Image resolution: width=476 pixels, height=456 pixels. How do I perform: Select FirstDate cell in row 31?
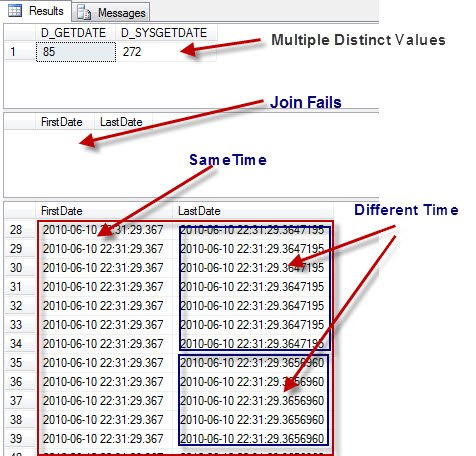coord(104,287)
